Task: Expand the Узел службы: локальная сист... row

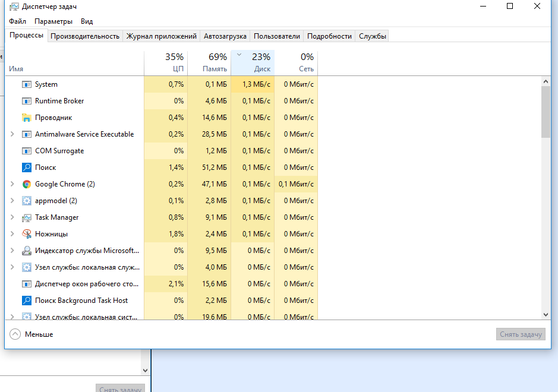Action: [12, 316]
